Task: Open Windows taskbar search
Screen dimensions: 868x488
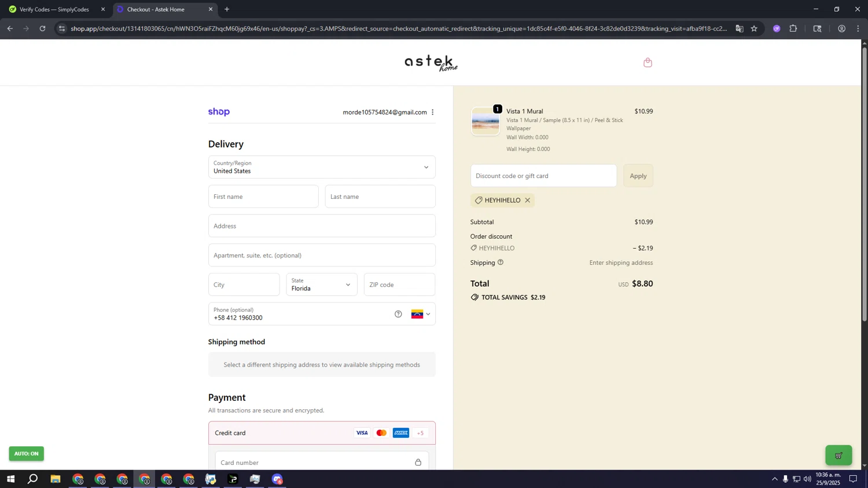Action: point(33,479)
